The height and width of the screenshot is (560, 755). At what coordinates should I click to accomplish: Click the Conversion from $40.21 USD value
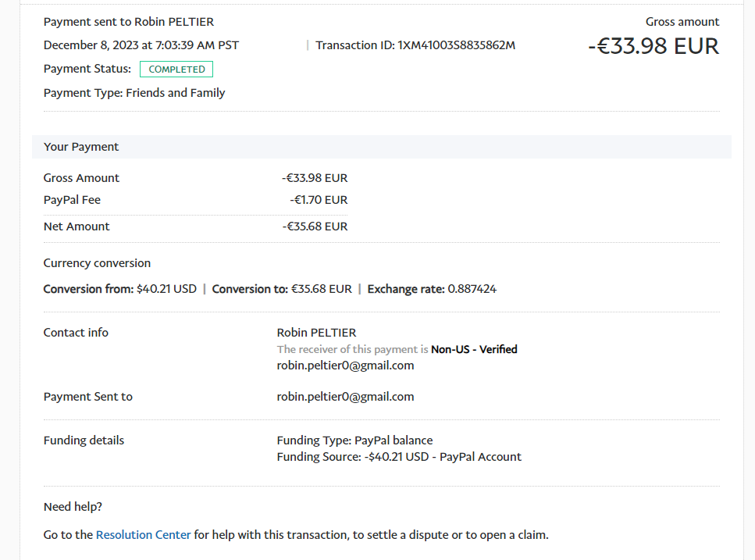click(166, 289)
